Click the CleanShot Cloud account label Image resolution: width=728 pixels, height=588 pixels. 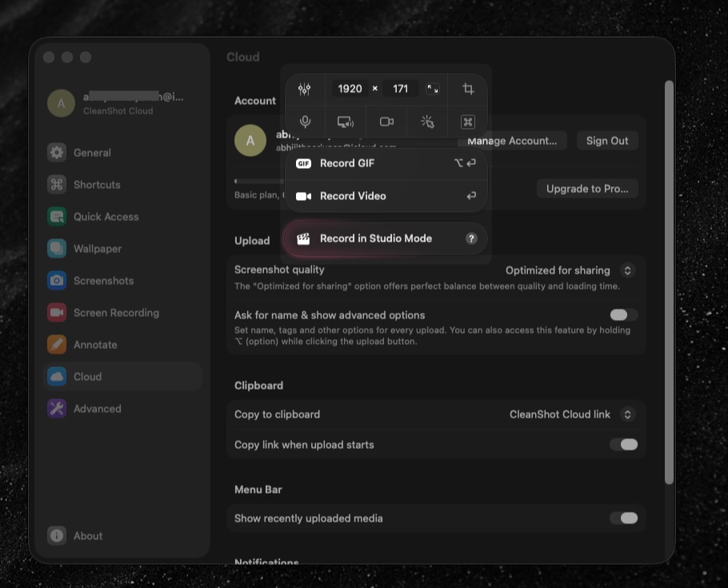(x=118, y=111)
